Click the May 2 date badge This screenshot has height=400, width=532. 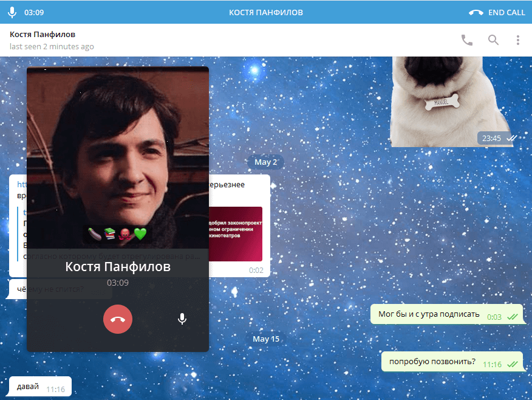[265, 162]
